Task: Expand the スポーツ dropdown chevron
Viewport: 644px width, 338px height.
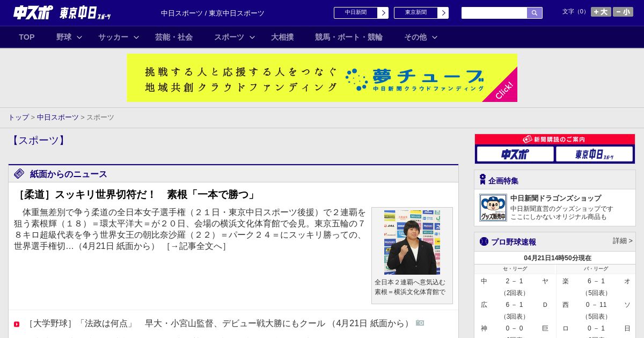Action: pyautogui.click(x=252, y=38)
